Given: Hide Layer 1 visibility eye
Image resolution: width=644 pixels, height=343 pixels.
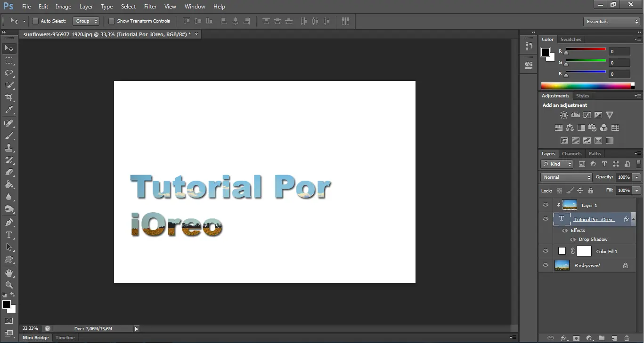Looking at the screenshot, I should [x=546, y=205].
